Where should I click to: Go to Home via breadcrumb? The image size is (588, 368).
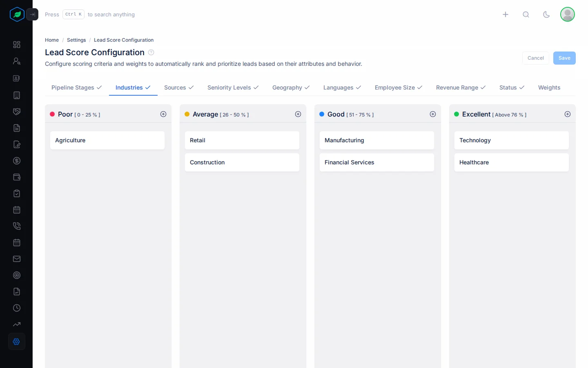(52, 40)
